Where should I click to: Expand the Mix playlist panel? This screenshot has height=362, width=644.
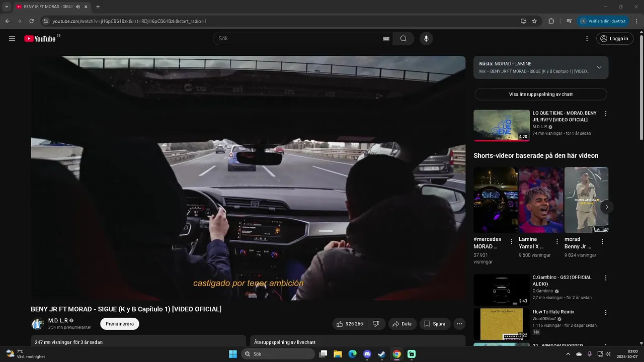pyautogui.click(x=599, y=67)
